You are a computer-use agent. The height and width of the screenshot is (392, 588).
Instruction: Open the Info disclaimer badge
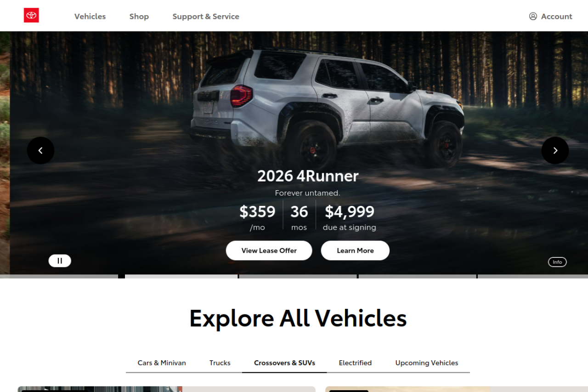tap(557, 262)
